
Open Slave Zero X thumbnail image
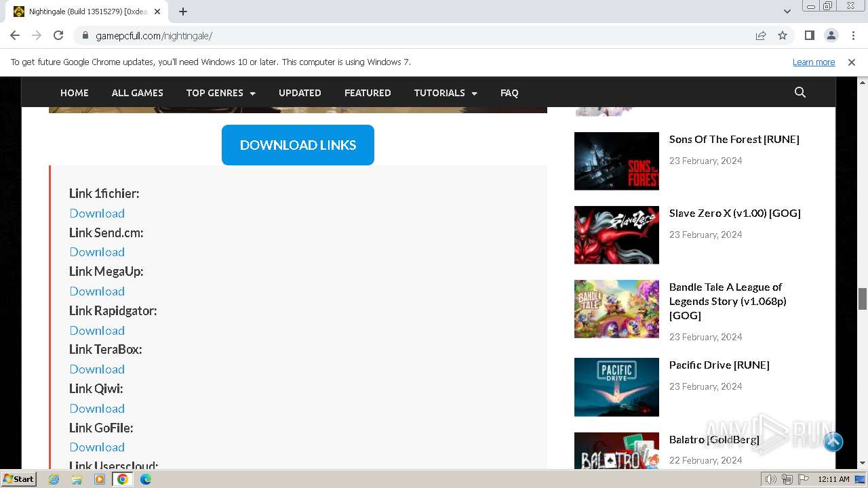(x=616, y=235)
